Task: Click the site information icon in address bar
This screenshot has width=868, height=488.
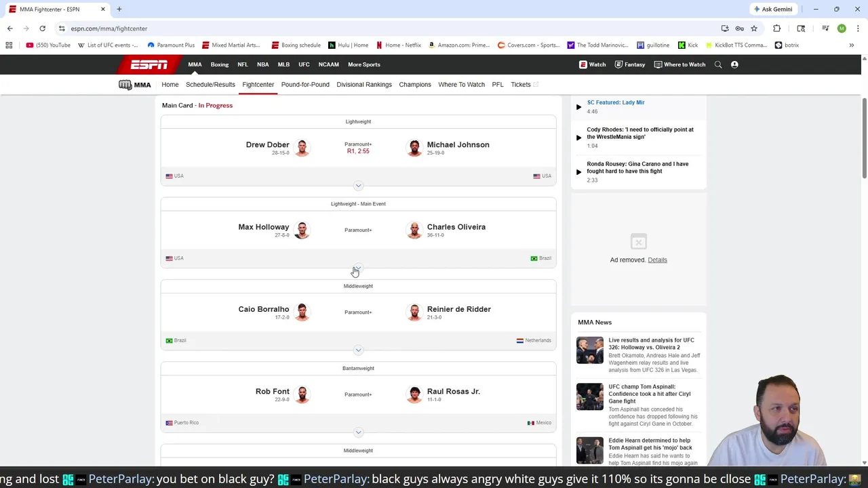Action: (x=62, y=28)
